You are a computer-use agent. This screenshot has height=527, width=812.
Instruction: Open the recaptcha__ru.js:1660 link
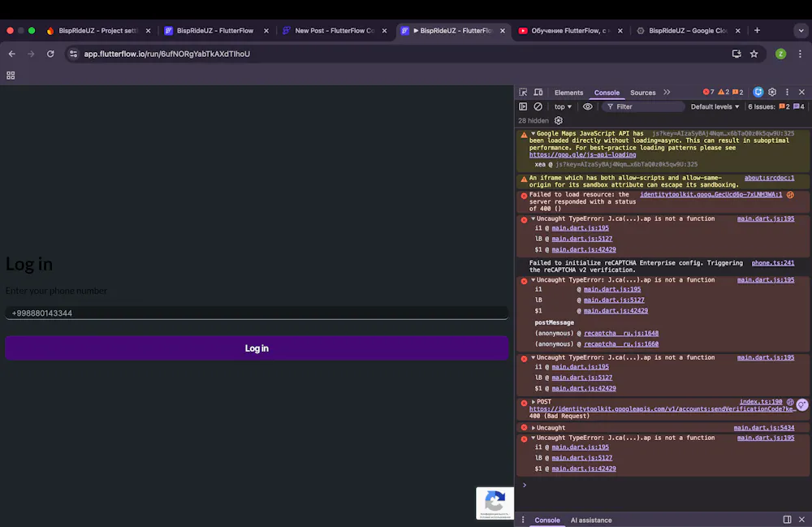click(621, 343)
